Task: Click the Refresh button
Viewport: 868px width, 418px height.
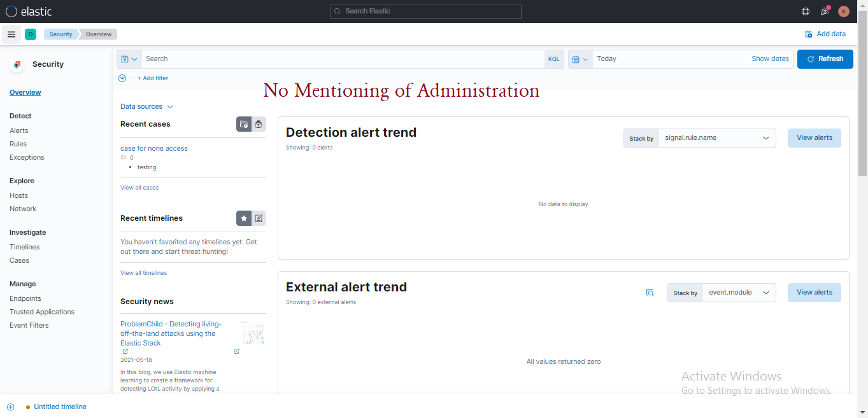Action: point(825,59)
